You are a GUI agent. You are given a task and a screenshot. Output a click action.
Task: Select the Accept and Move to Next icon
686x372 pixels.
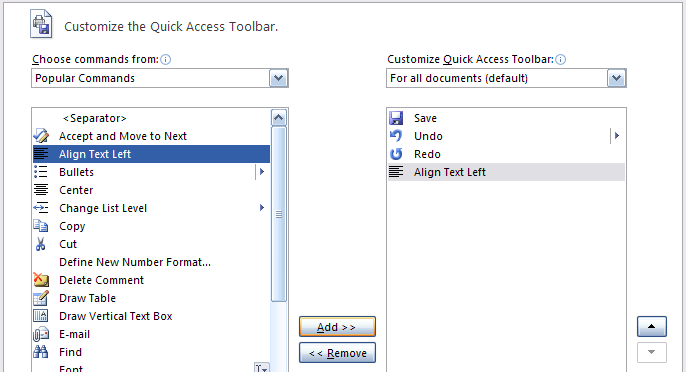[41, 136]
